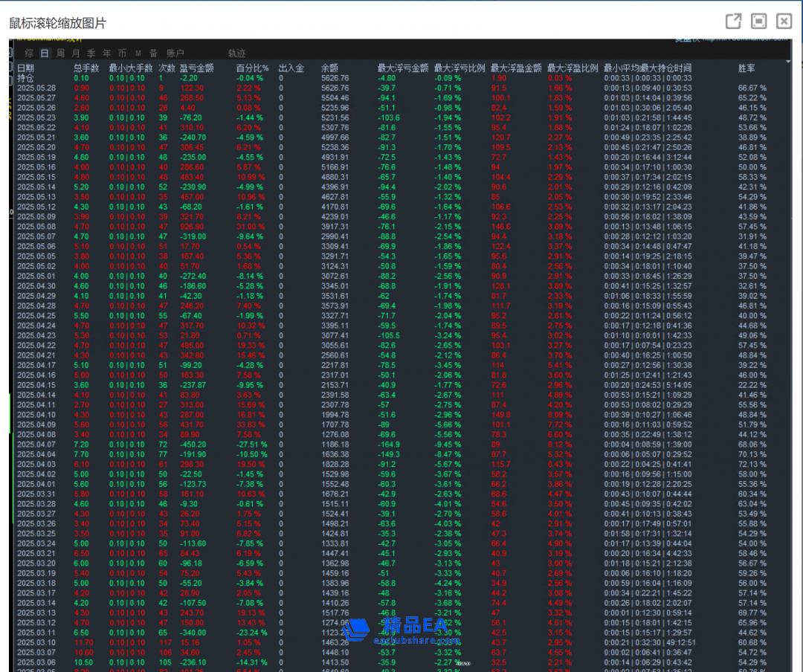Select the 日 daily tab

click(x=45, y=54)
